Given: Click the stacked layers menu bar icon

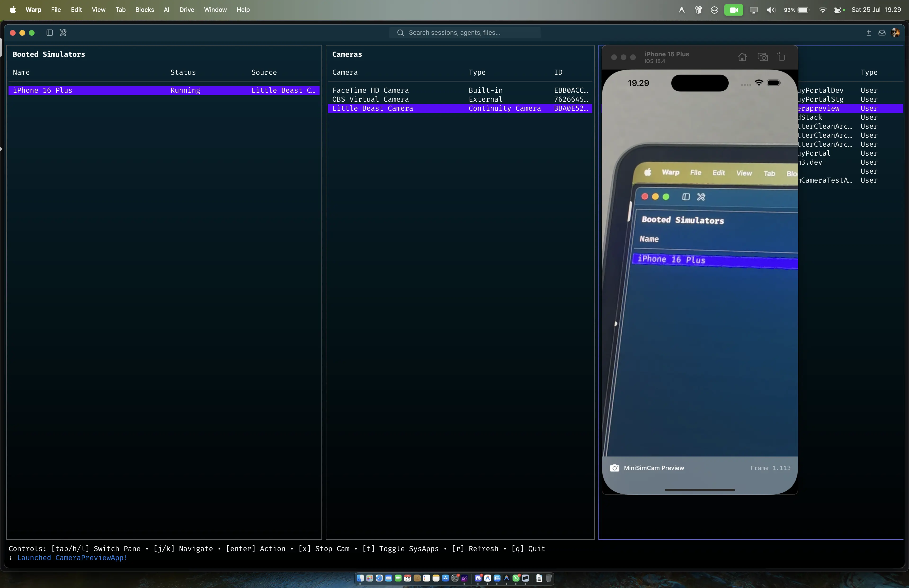Looking at the screenshot, I should pos(714,10).
